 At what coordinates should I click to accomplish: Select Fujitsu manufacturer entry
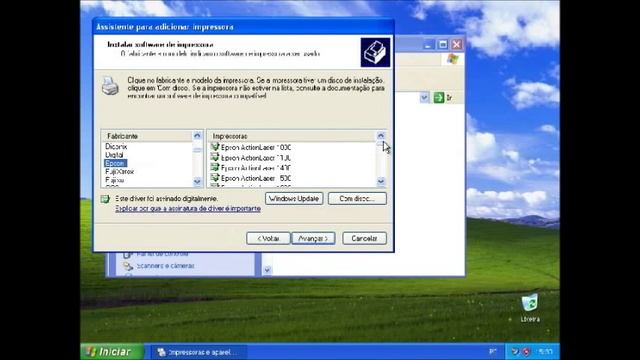[x=114, y=180]
